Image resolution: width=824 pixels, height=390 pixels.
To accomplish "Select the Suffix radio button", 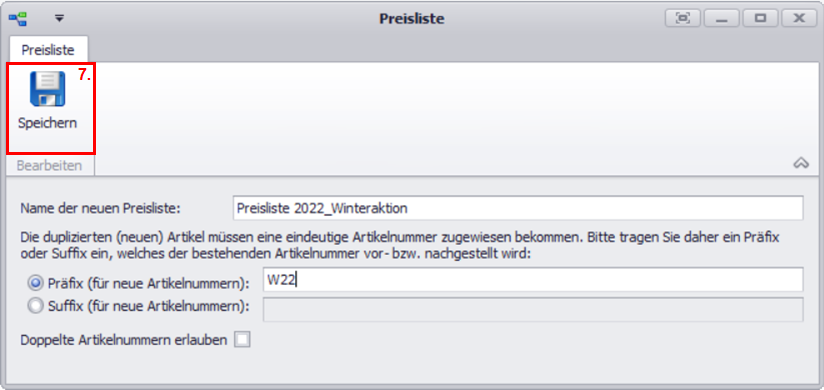I will [x=36, y=305].
